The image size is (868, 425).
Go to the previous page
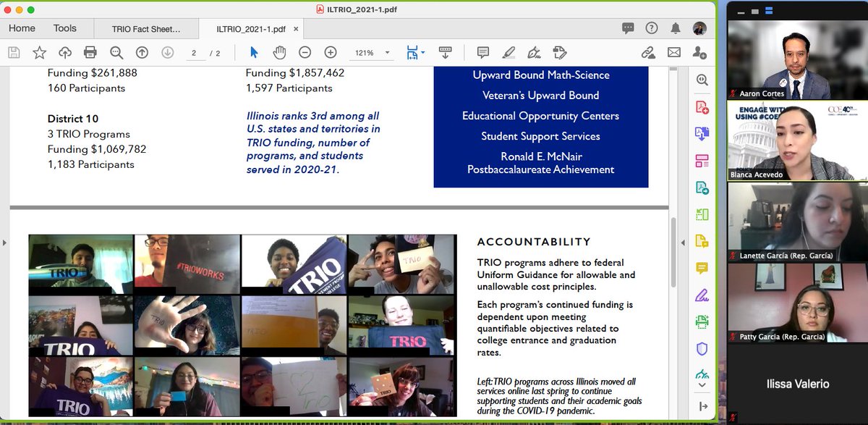[142, 52]
